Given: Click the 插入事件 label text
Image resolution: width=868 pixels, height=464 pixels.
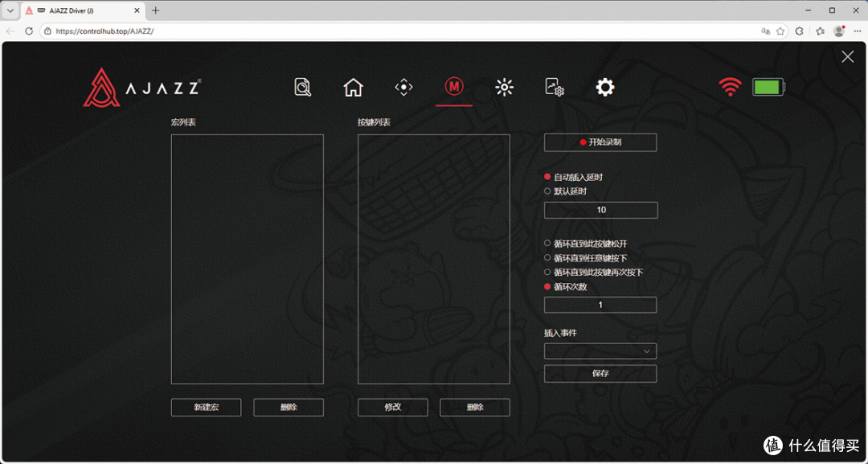Looking at the screenshot, I should [560, 334].
